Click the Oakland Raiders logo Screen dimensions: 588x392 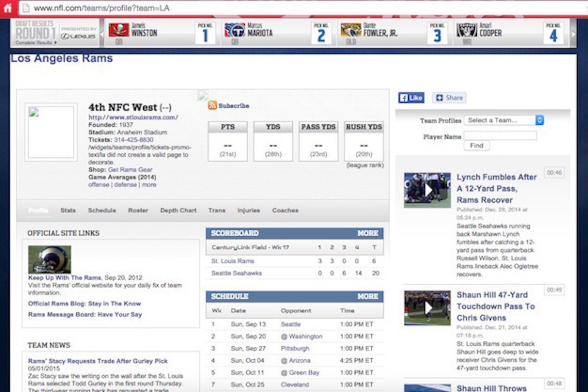467,30
